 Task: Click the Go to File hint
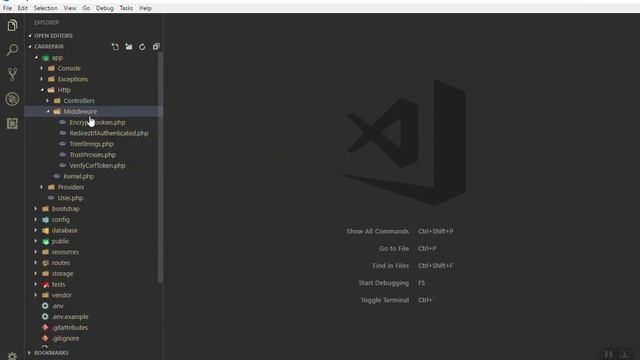click(394, 248)
